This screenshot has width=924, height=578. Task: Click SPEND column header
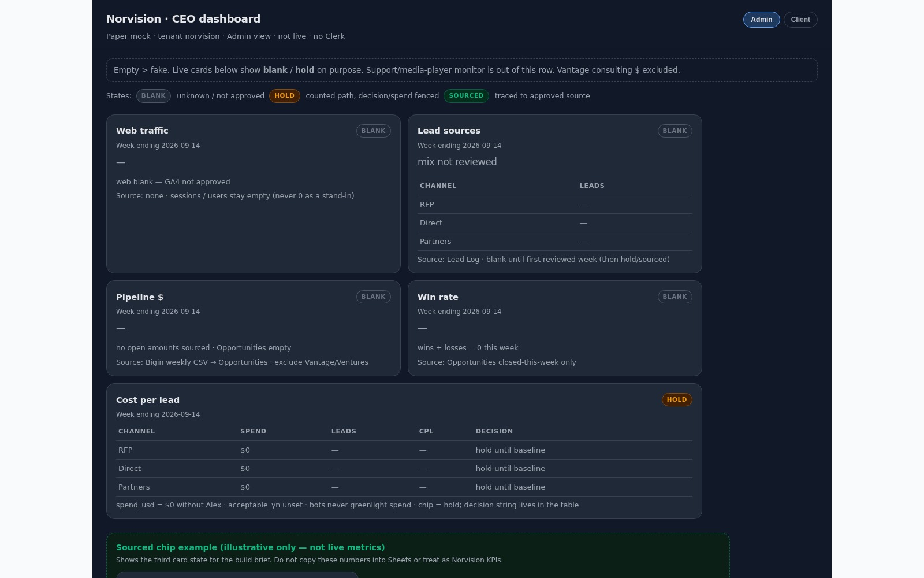tap(253, 432)
